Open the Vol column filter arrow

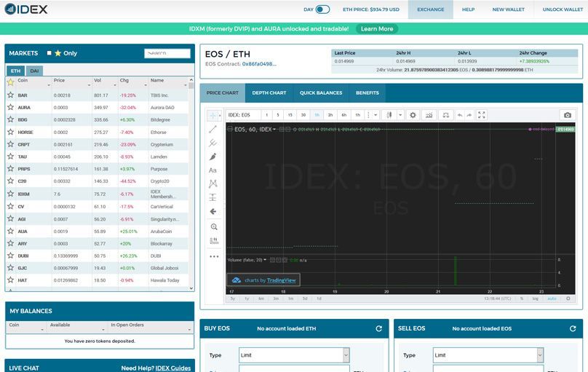point(115,85)
